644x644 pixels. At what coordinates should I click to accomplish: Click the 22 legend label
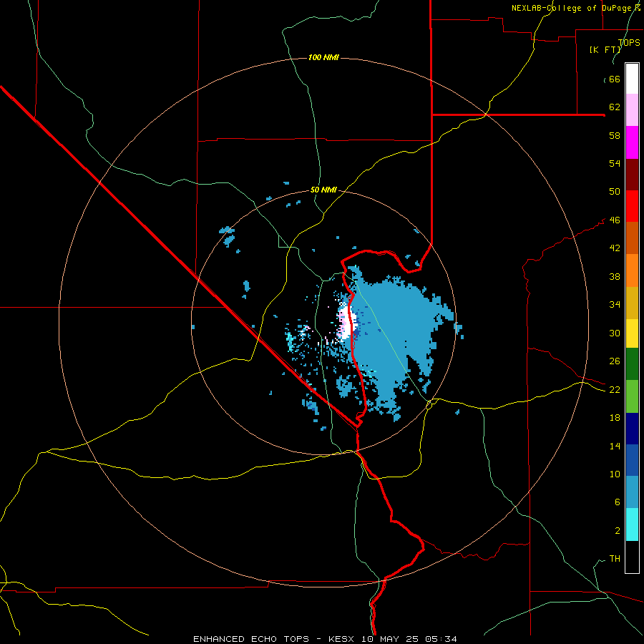(x=615, y=390)
